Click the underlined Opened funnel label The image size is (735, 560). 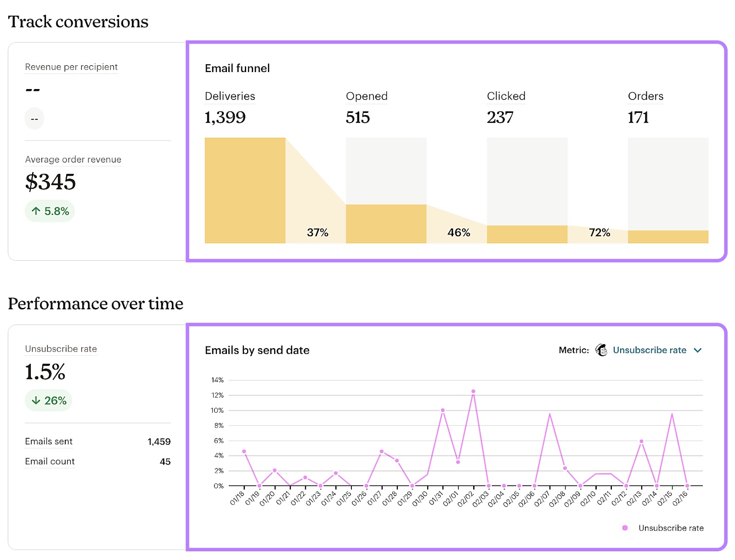367,96
